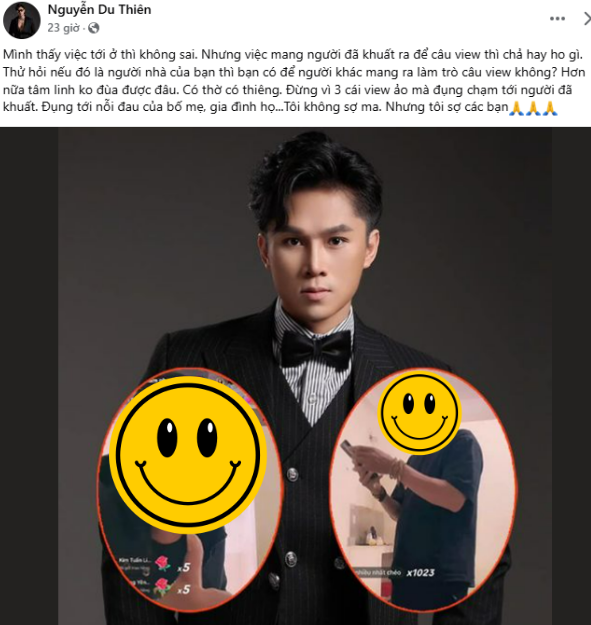Image resolution: width=591 pixels, height=625 pixels.
Task: Open the Nguyễn Du Thiên profile name link
Action: click(100, 10)
